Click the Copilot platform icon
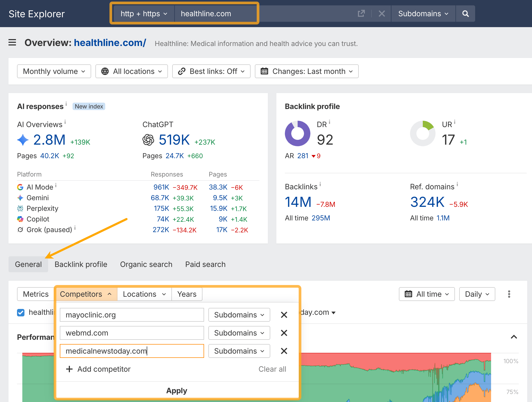 [x=20, y=219]
